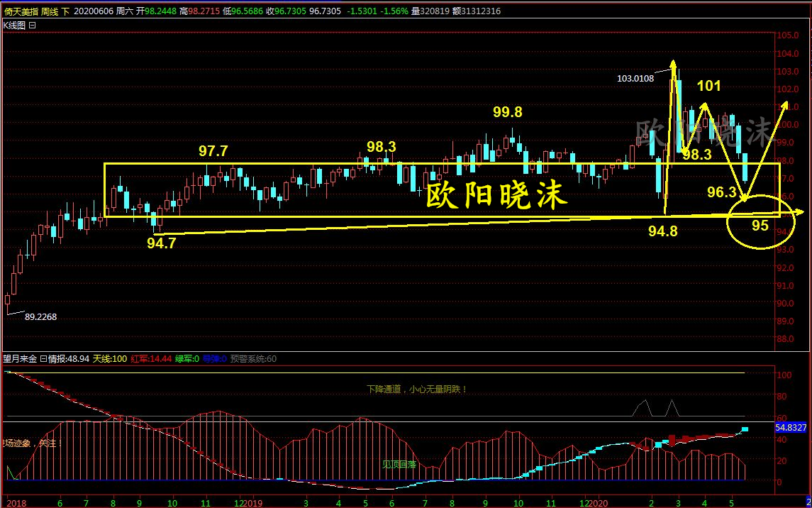Click the 2020 year label on time axis
Screen dimensions: 812x508
[599, 503]
